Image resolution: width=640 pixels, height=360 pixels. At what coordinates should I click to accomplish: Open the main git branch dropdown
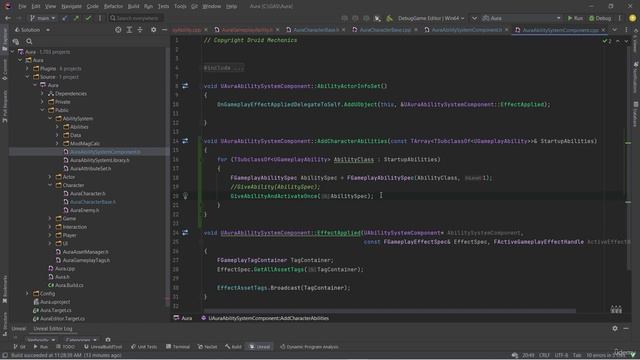point(42,18)
